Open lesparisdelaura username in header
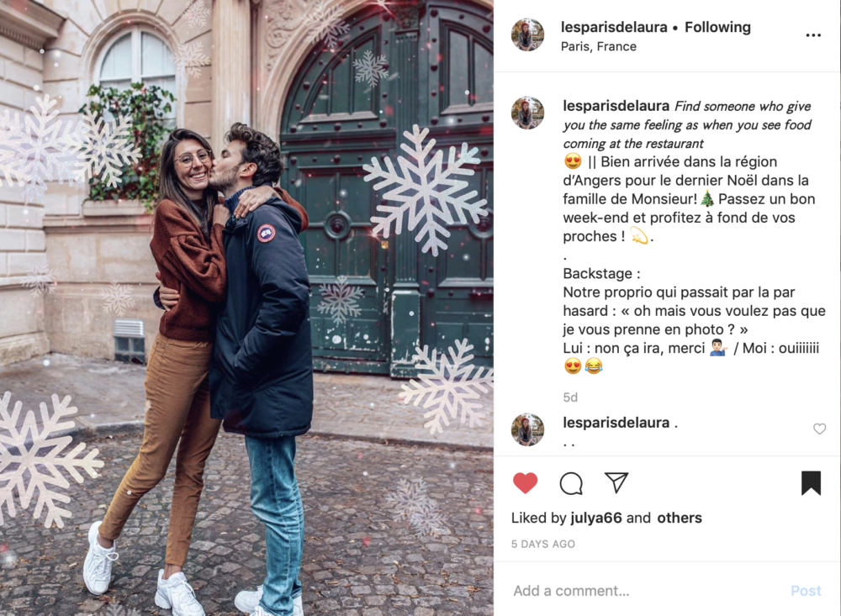841x616 pixels. pos(614,27)
